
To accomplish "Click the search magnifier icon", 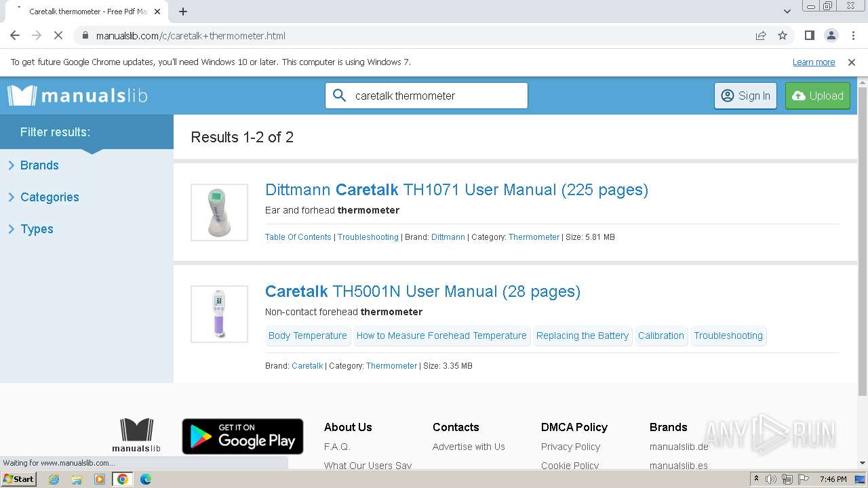I will click(x=340, y=96).
